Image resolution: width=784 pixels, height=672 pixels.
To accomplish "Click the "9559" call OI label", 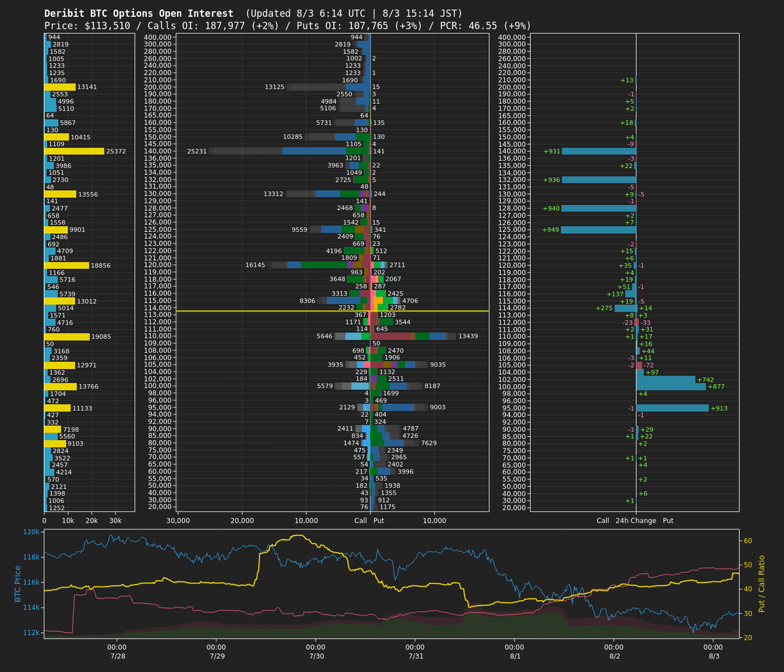I will click(300, 230).
